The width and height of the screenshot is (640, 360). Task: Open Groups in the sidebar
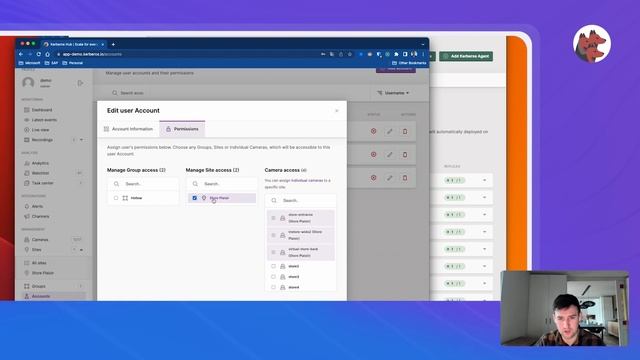click(x=38, y=286)
